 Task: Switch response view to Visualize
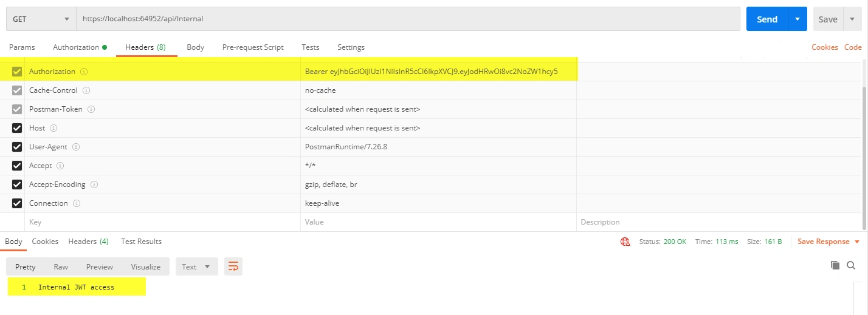(x=146, y=267)
